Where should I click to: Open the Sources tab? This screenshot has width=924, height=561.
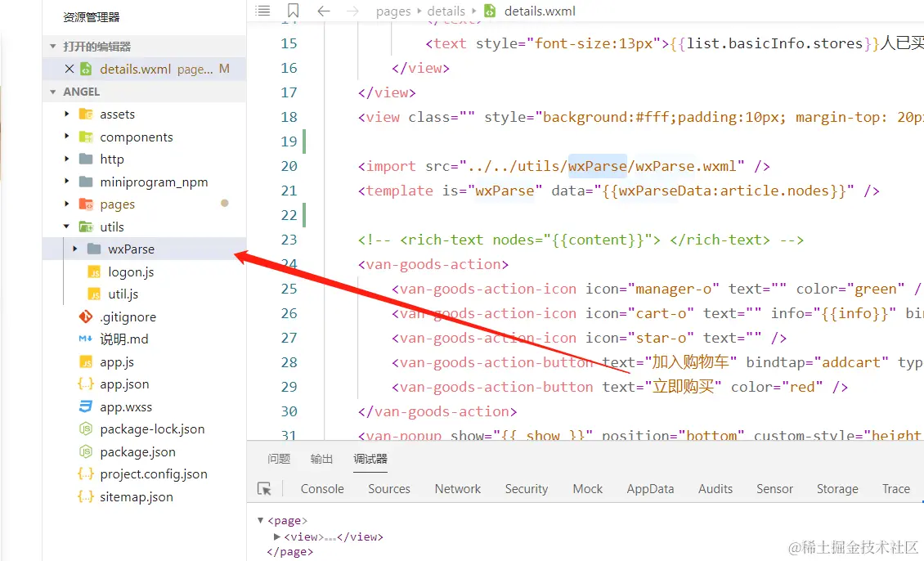(389, 488)
